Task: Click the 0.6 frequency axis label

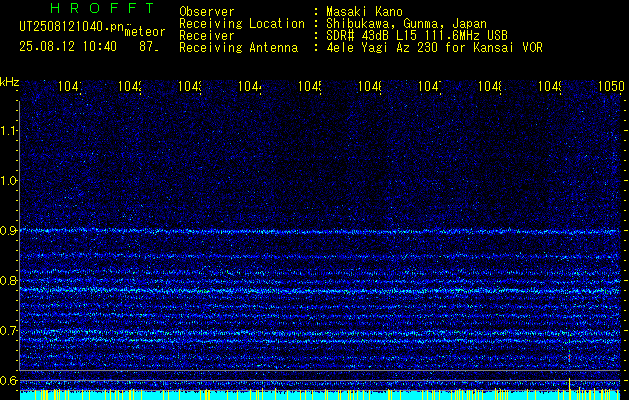Action: [8, 380]
